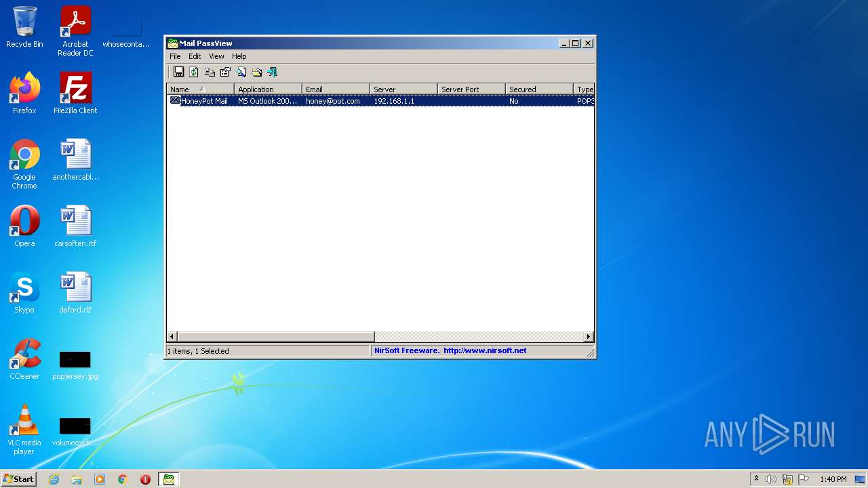Sort by the Type column header
Screen dimensions: 868x488
tap(584, 89)
